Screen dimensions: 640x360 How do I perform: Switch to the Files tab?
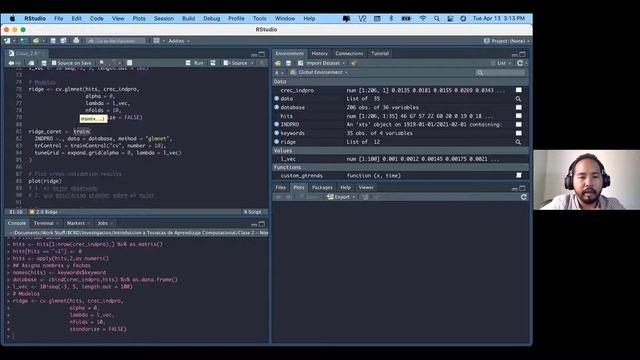280,187
